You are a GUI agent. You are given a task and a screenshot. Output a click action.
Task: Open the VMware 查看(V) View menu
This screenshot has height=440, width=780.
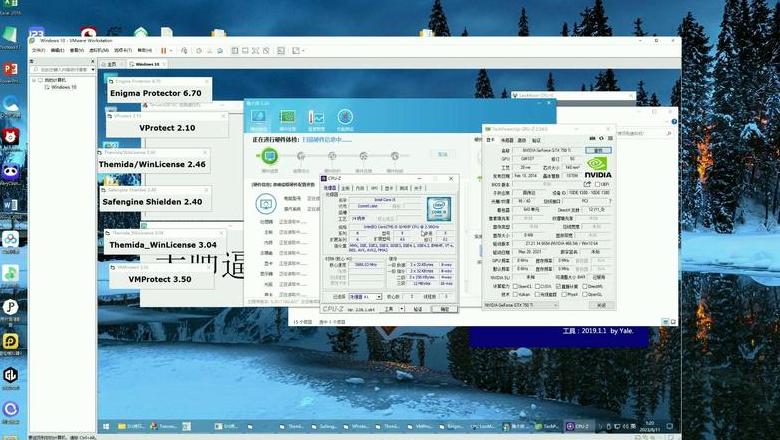[x=77, y=50]
